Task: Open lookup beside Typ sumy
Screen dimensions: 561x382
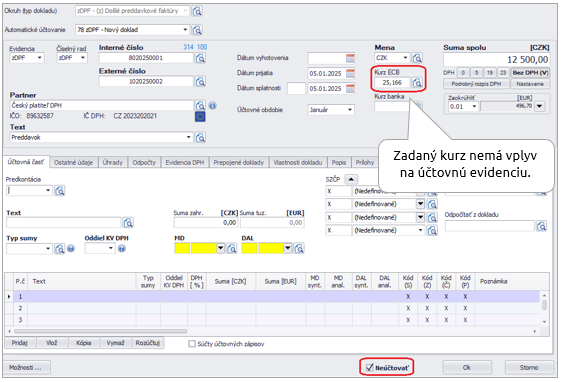Action: [59, 249]
